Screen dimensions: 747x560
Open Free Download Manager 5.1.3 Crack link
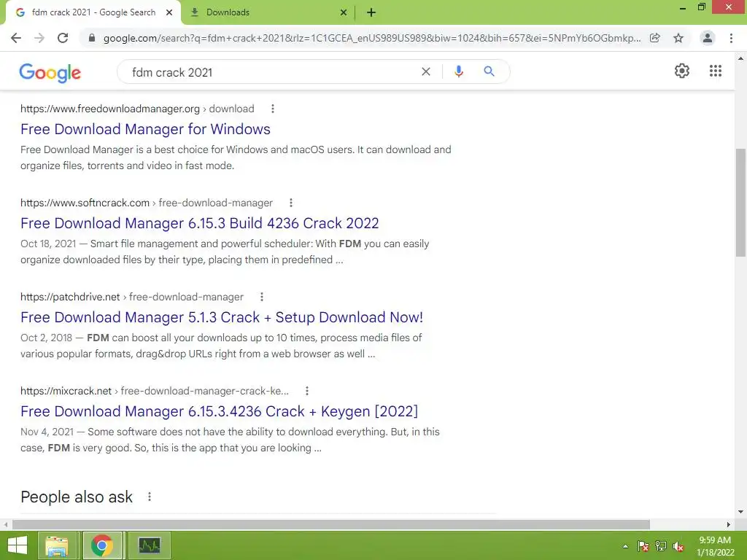click(x=222, y=317)
